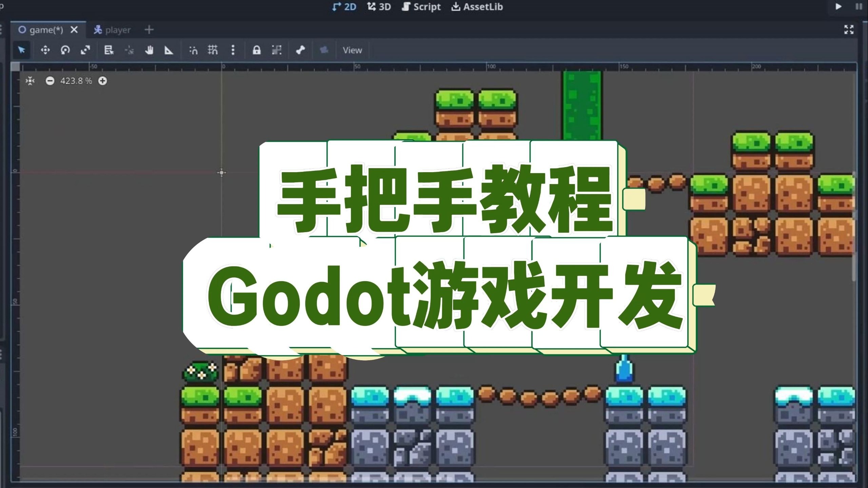Open the AssetLib workspace
868x488 pixels.
pos(477,7)
